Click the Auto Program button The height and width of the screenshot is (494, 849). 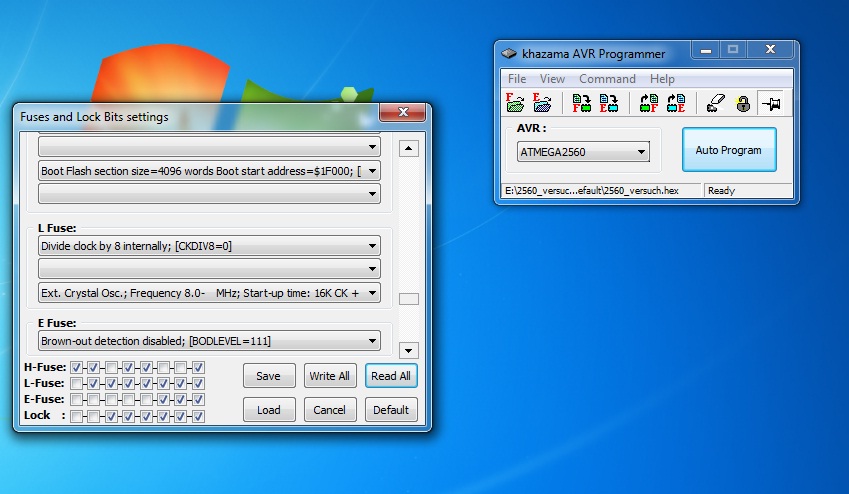coord(729,150)
